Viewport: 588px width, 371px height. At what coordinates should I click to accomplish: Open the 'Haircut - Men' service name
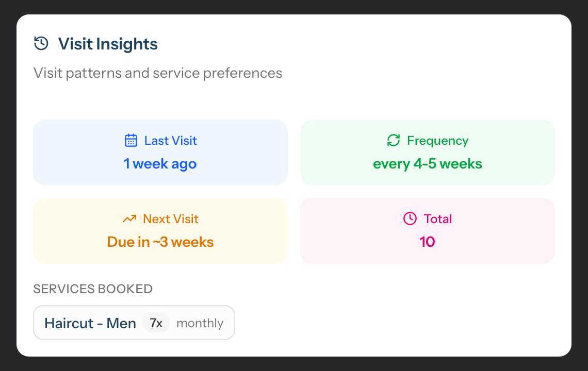click(x=90, y=323)
